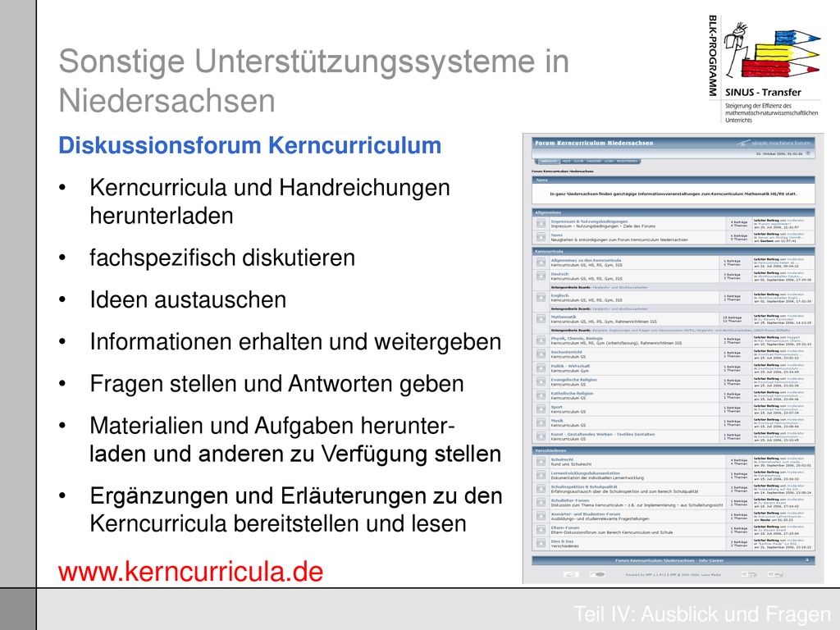Open the Sachunterricht board link
Viewport: 840px width, 630px height.
[x=567, y=352]
